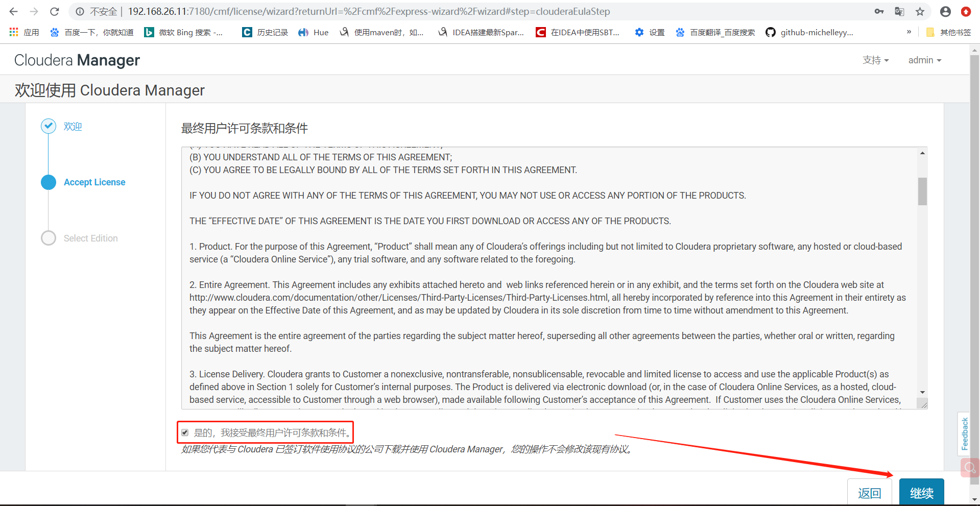The image size is (980, 506).
Task: Open the 设置 gear bookmark
Action: pos(650,32)
